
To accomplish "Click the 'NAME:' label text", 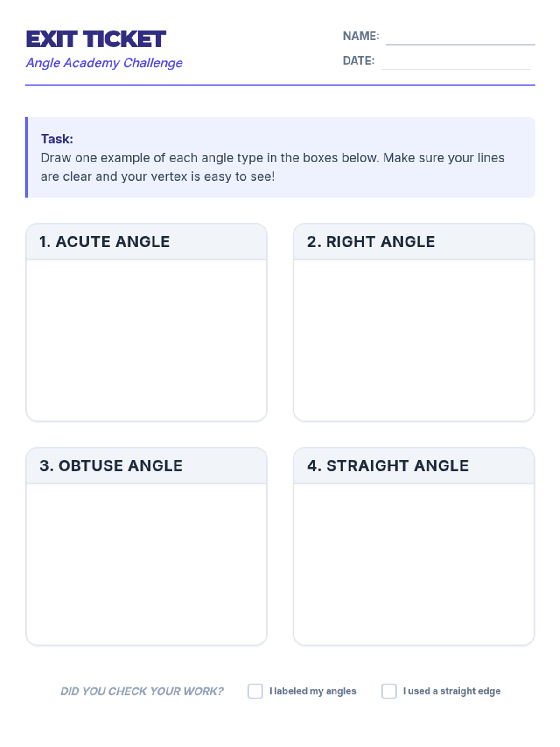I will pos(361,36).
